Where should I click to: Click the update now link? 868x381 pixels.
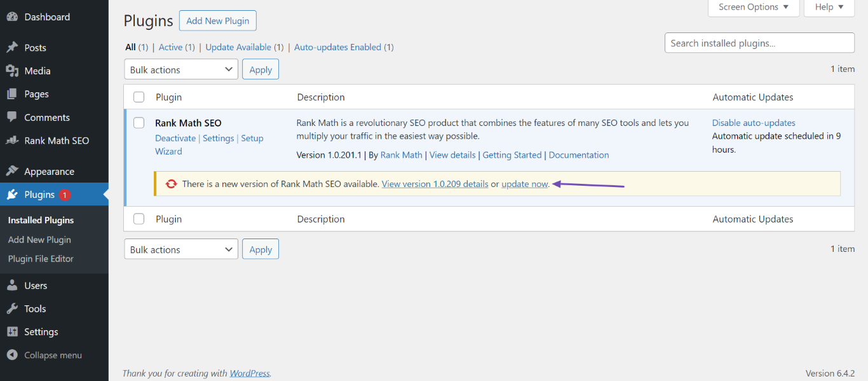click(524, 184)
